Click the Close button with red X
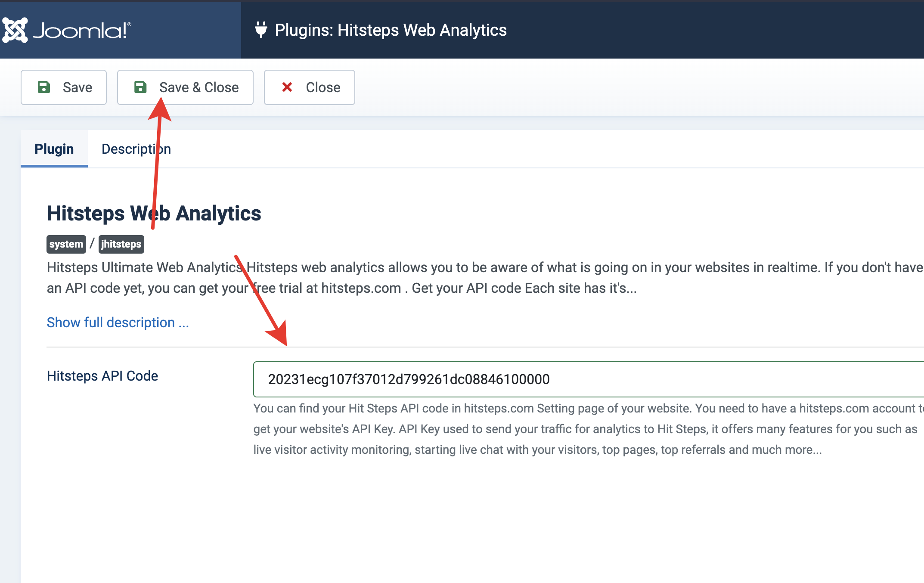924x583 pixels. pyautogui.click(x=310, y=87)
